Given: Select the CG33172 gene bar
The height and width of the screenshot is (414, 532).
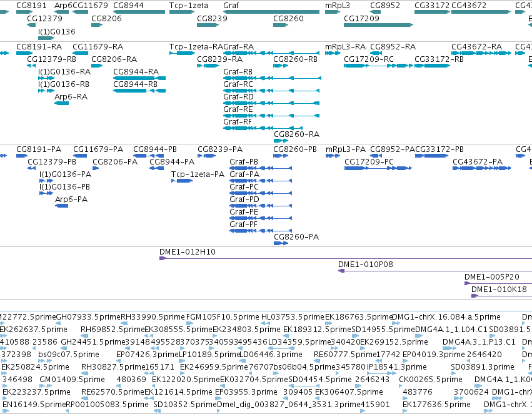Looking at the screenshot, I should tap(432, 12).
